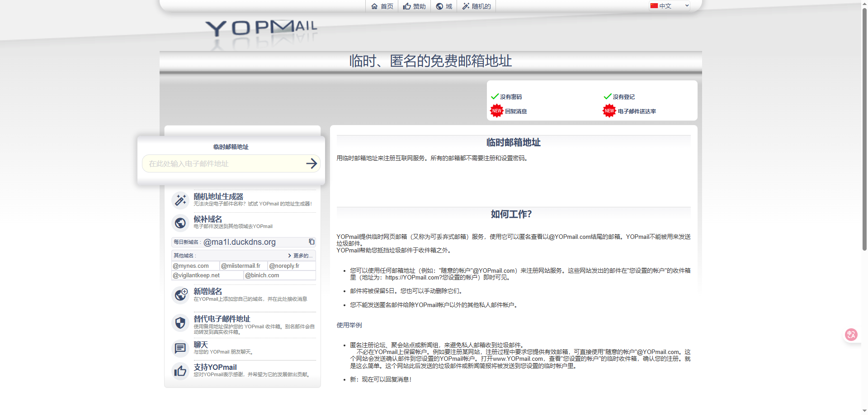Open the chat feature icon
Viewport: 868px width, 415px height.
coord(180,348)
